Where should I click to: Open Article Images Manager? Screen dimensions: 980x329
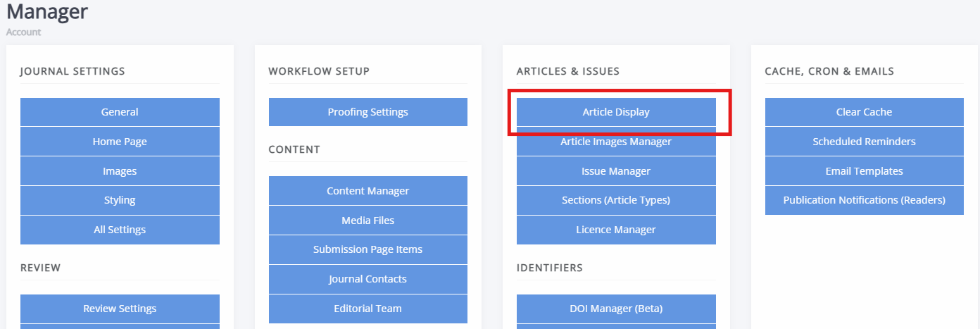coord(616,142)
